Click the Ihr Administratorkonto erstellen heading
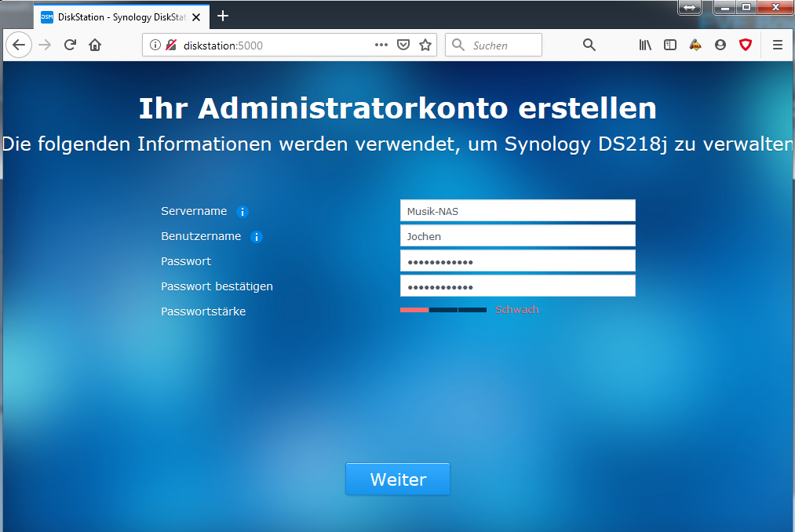This screenshot has width=795, height=532. tap(397, 108)
